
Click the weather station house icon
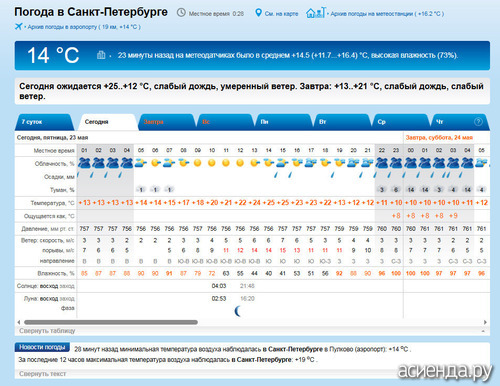[315, 13]
